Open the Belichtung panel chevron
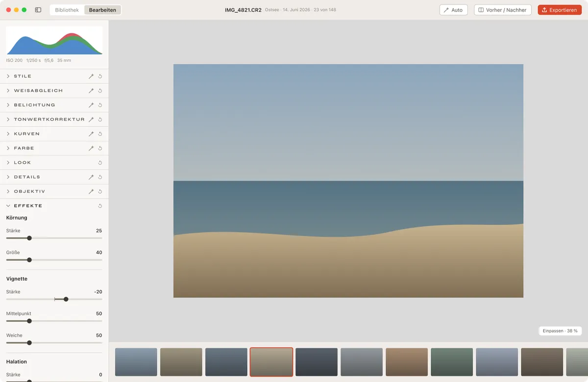The image size is (588, 382). click(8, 105)
